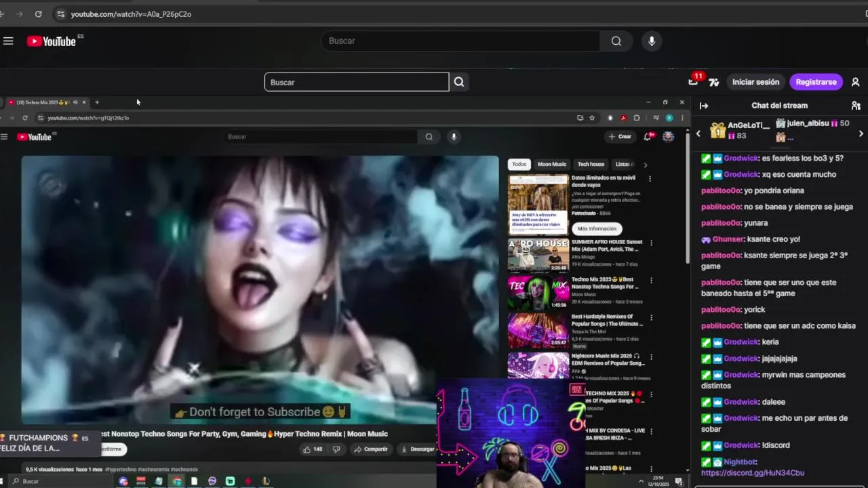Open the Twitch user profile icon
868x488 pixels.
click(855, 82)
